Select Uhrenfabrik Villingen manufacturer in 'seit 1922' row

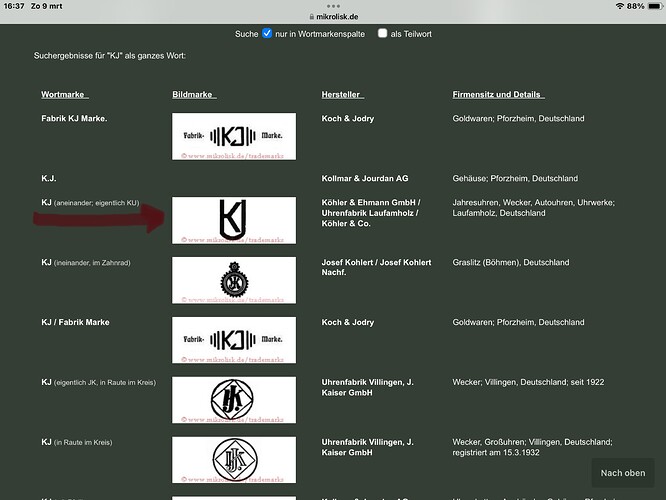coord(367,387)
